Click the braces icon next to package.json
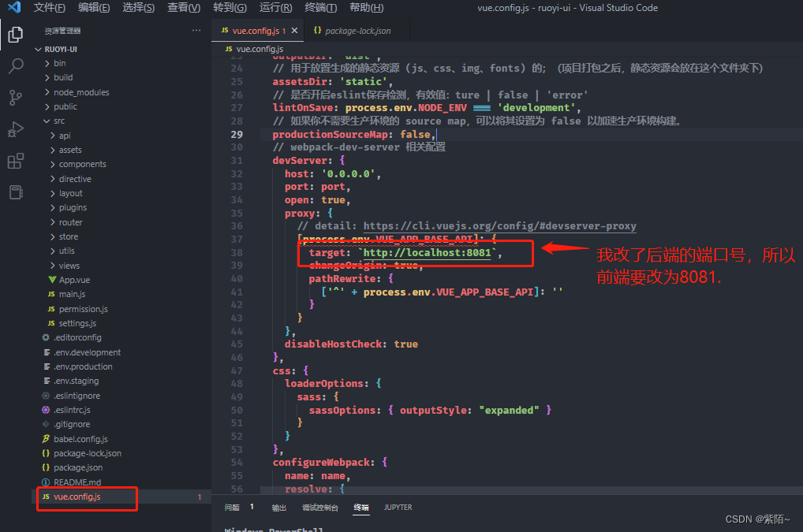 [x=46, y=467]
